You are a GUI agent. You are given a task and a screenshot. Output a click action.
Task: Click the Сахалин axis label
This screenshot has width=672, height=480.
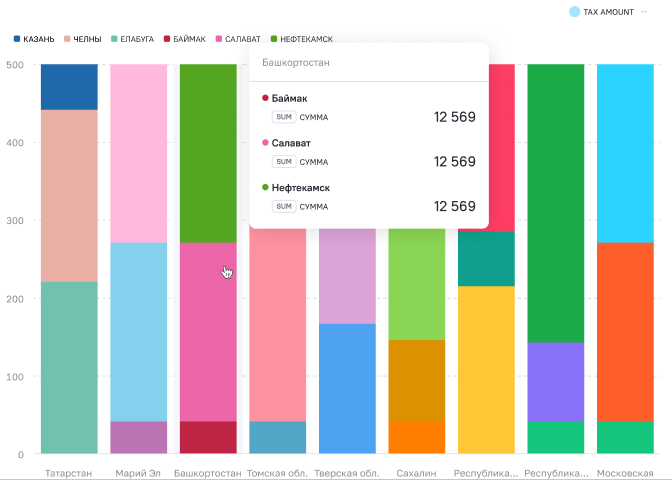(x=416, y=473)
